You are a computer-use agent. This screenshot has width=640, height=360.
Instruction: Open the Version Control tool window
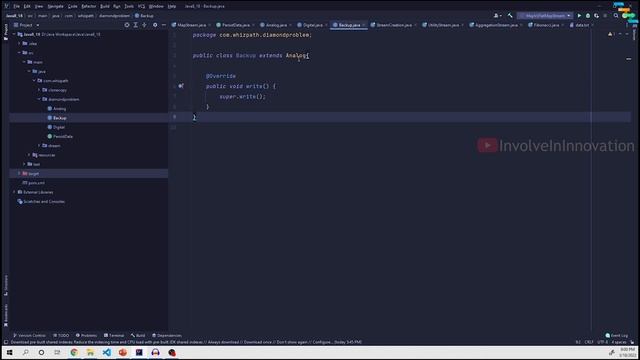point(29,336)
